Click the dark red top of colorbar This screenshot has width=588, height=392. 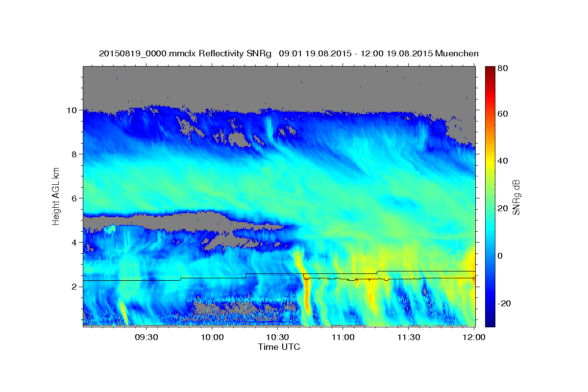point(490,71)
